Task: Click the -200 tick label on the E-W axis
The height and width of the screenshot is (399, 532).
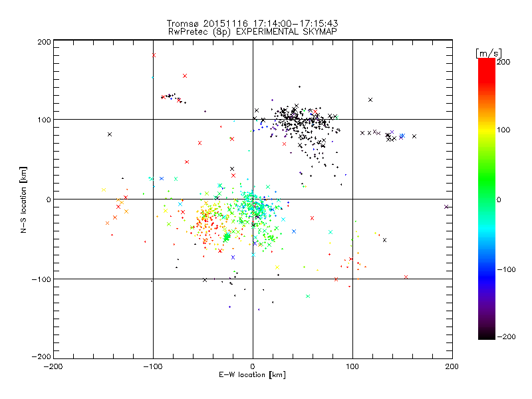Action: pos(53,366)
